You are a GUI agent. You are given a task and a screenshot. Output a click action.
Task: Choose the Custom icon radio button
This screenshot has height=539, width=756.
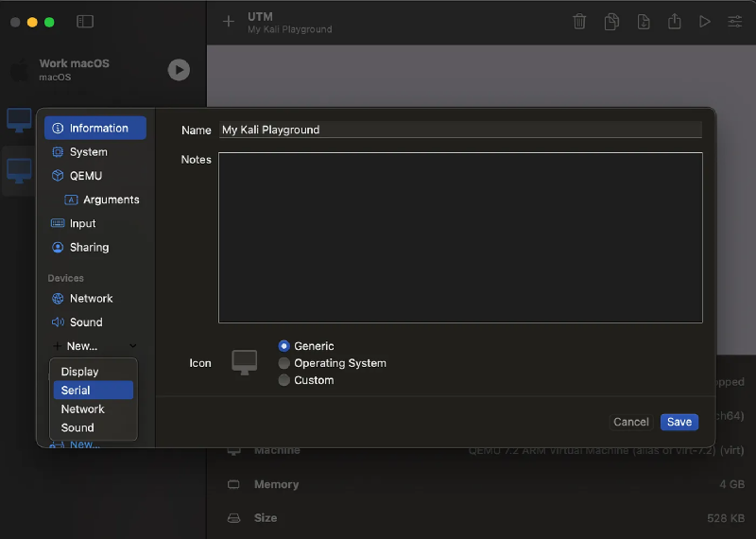coord(284,380)
